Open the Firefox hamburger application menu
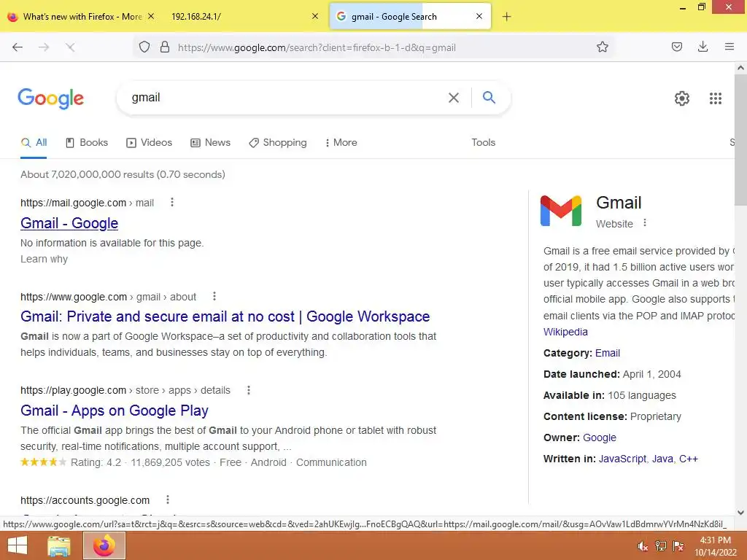The width and height of the screenshot is (747, 560). tap(729, 47)
